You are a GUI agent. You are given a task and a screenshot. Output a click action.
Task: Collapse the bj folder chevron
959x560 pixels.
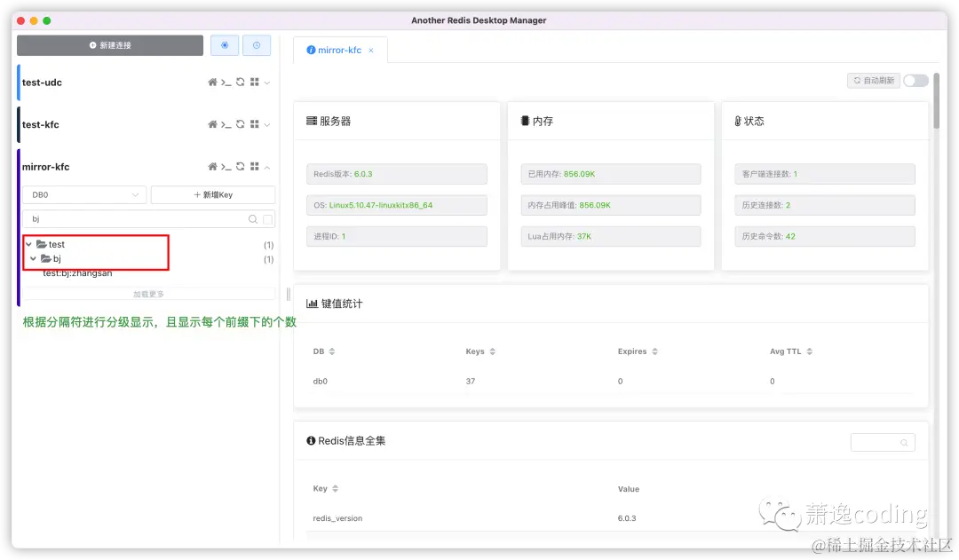coord(33,258)
